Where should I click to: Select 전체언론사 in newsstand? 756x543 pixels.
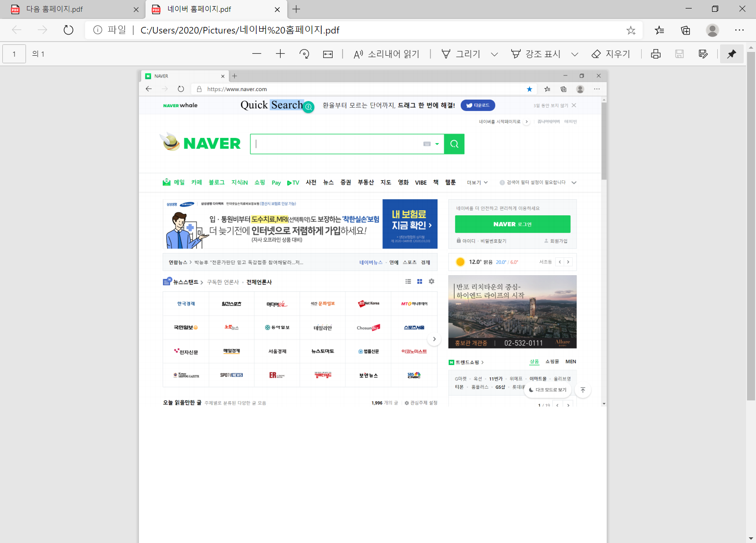click(x=259, y=282)
